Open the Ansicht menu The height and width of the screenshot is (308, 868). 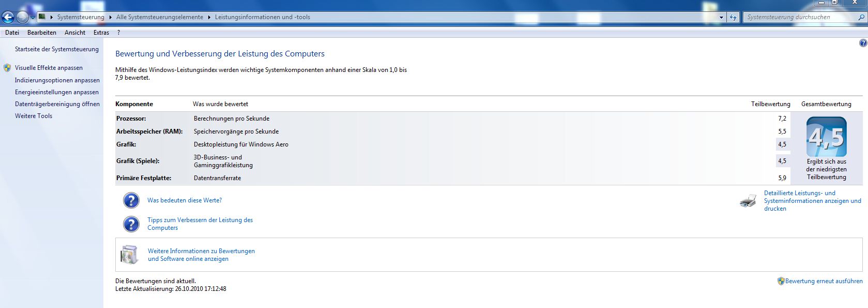click(x=75, y=33)
